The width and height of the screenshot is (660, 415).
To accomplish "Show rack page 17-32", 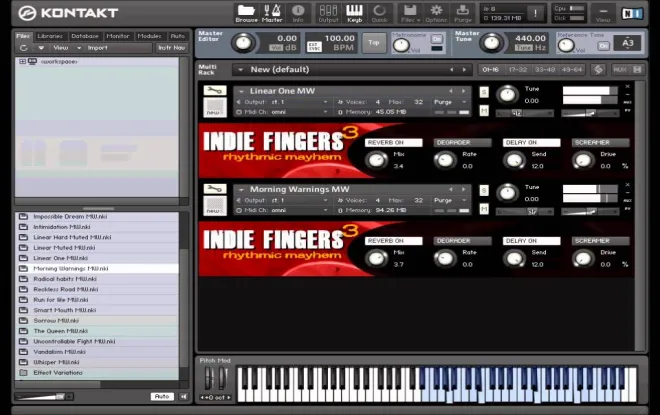I will coord(518,69).
